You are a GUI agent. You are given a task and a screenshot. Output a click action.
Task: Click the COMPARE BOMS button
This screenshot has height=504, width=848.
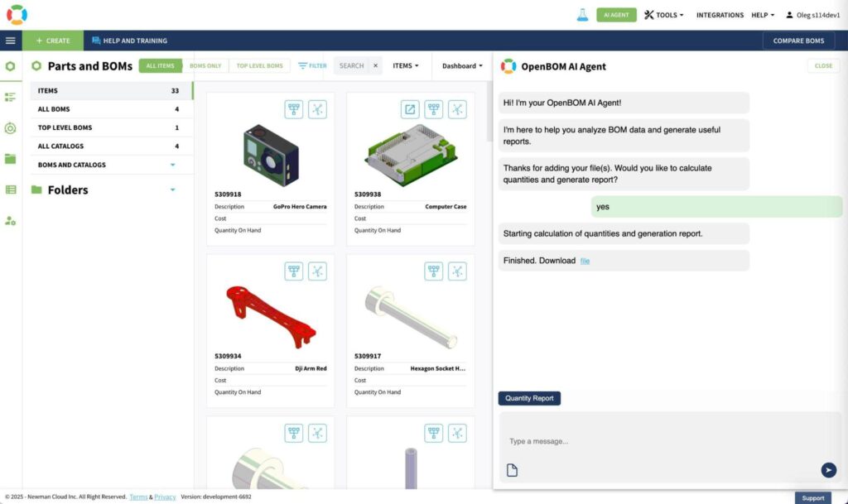[x=798, y=41]
